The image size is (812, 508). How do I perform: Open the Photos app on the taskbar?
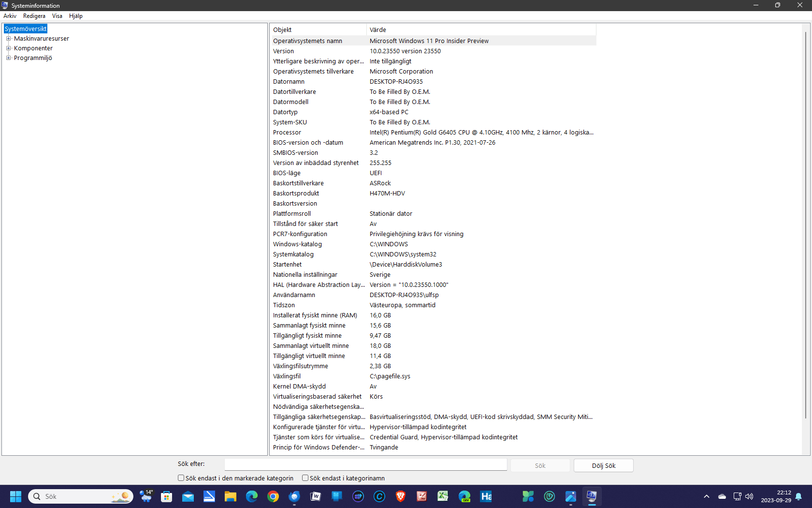571,496
